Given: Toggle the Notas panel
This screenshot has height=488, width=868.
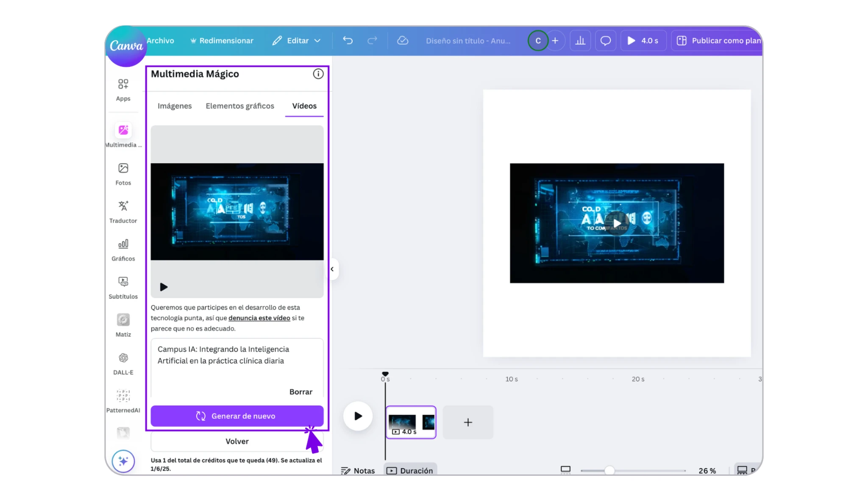Looking at the screenshot, I should (x=358, y=470).
